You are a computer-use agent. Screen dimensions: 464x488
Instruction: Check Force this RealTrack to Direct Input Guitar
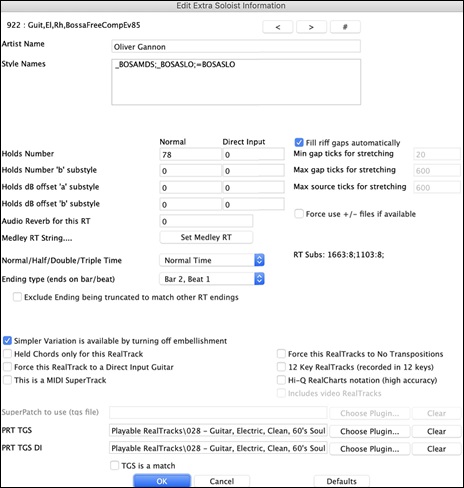[x=7, y=367]
